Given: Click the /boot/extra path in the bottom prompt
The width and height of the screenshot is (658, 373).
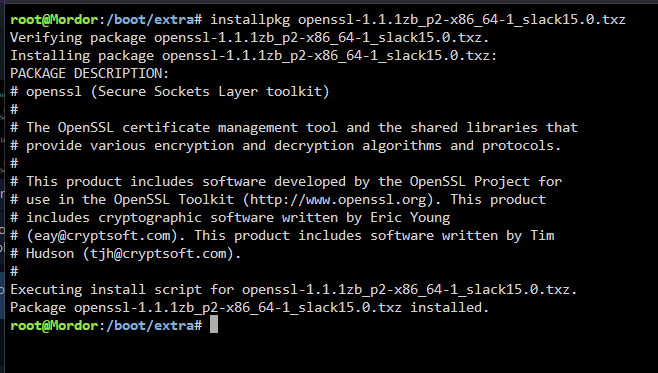Looking at the screenshot, I should click(150, 325).
